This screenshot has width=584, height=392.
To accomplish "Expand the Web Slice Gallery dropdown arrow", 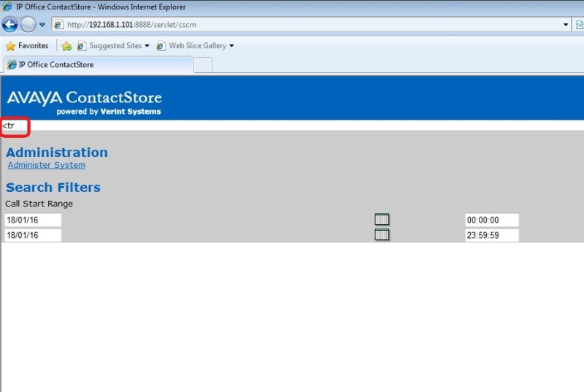I will coord(231,46).
